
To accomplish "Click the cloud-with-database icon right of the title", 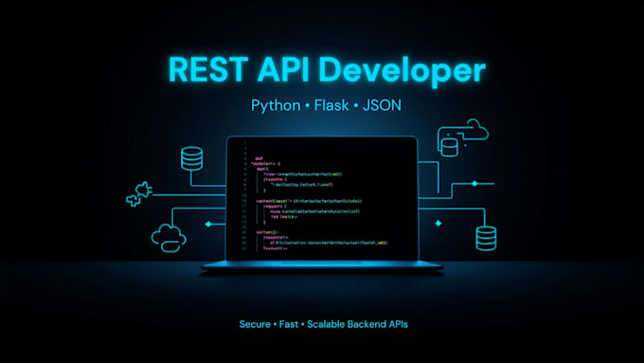I will pos(462,137).
